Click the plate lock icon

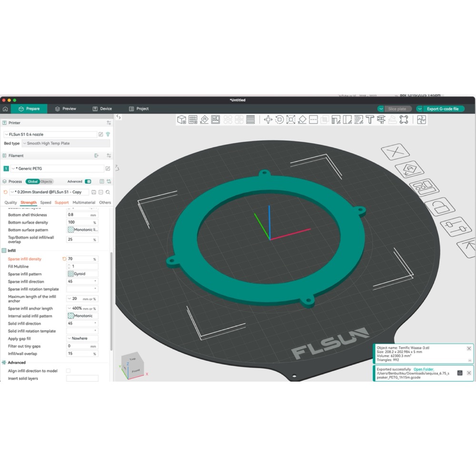click(x=439, y=207)
